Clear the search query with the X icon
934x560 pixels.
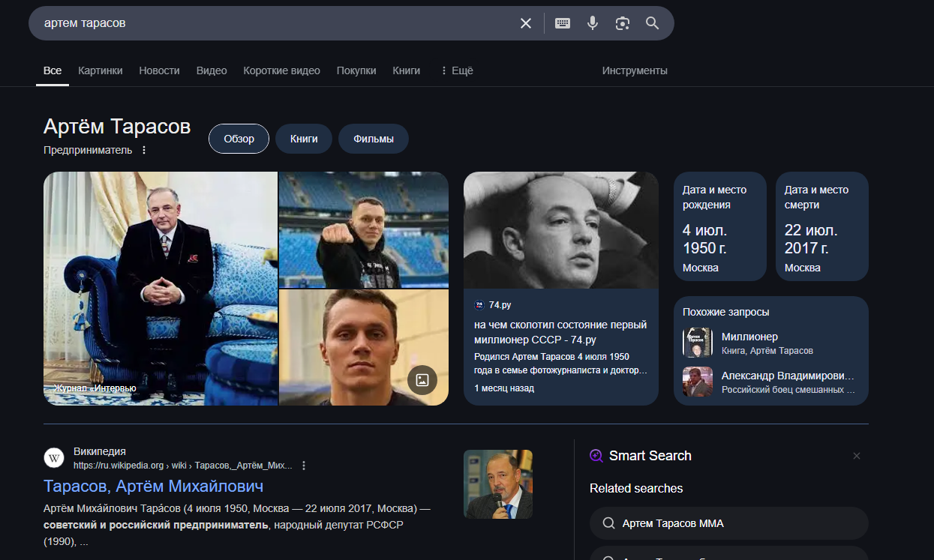[x=526, y=23]
